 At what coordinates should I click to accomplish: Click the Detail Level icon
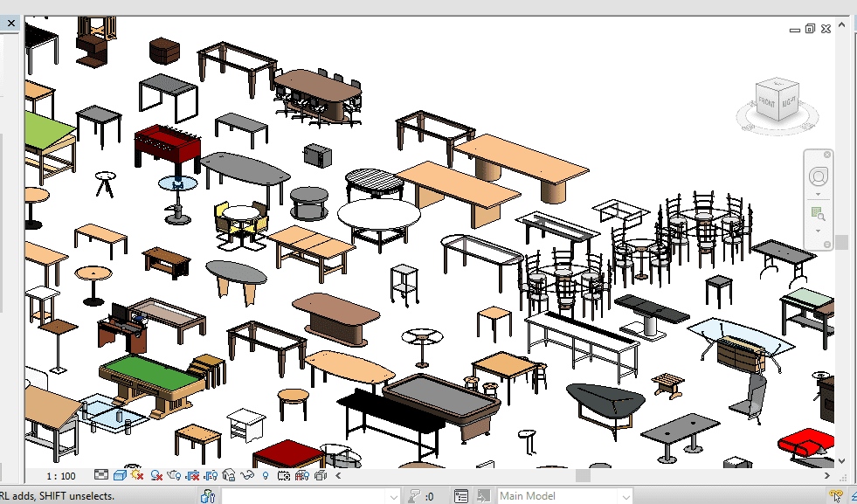(101, 476)
